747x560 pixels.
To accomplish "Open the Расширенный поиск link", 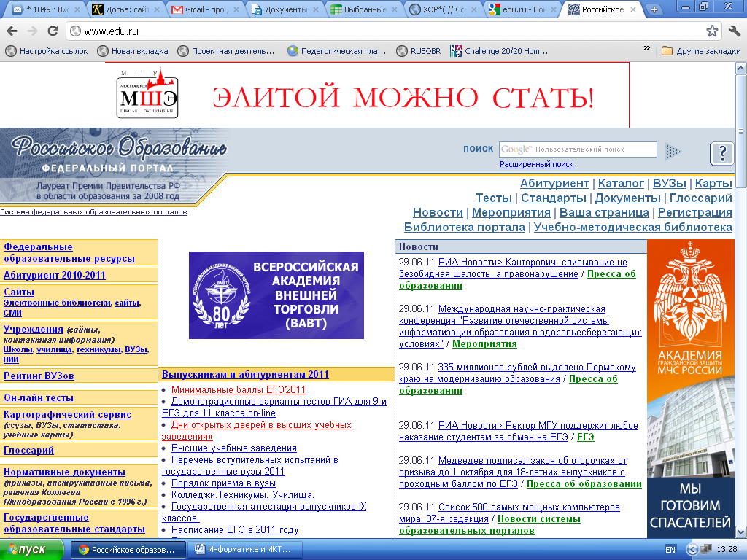I will 536,164.
